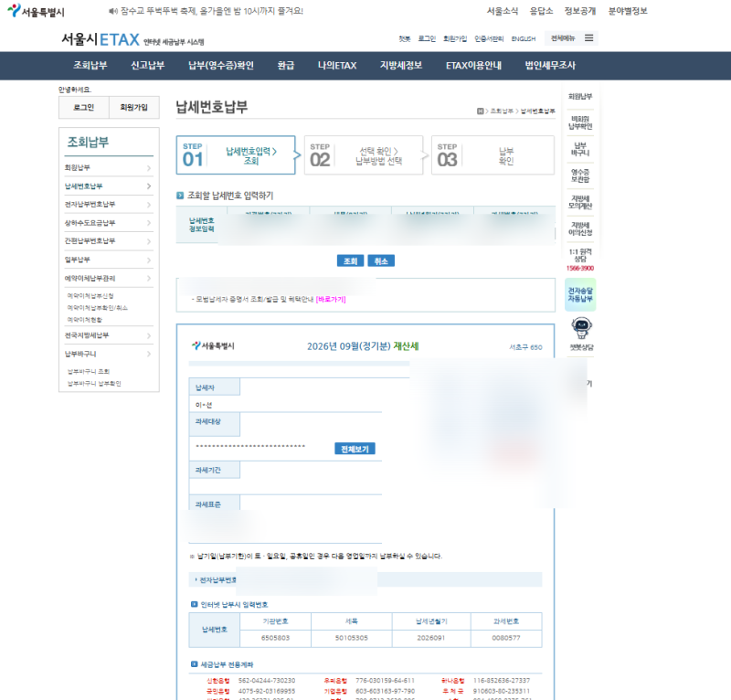Click the 서울특별시 logo in the top bar

pos(36,11)
